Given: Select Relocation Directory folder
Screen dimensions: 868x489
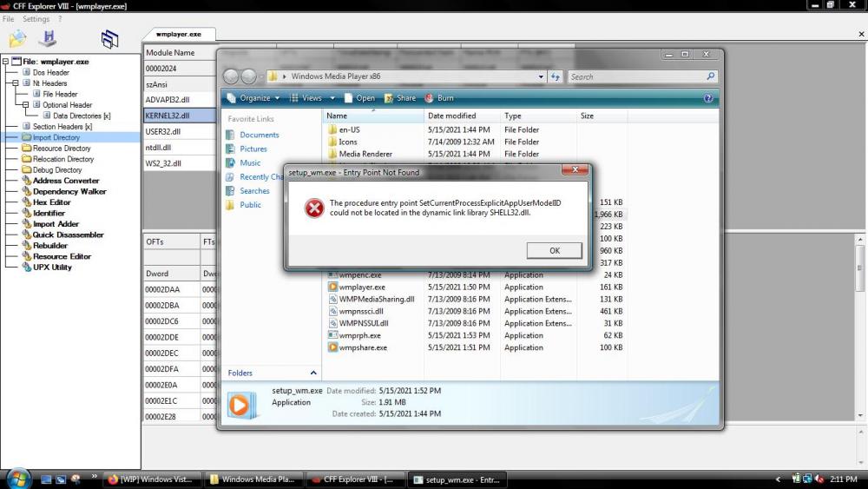Looking at the screenshot, I should coord(63,159).
